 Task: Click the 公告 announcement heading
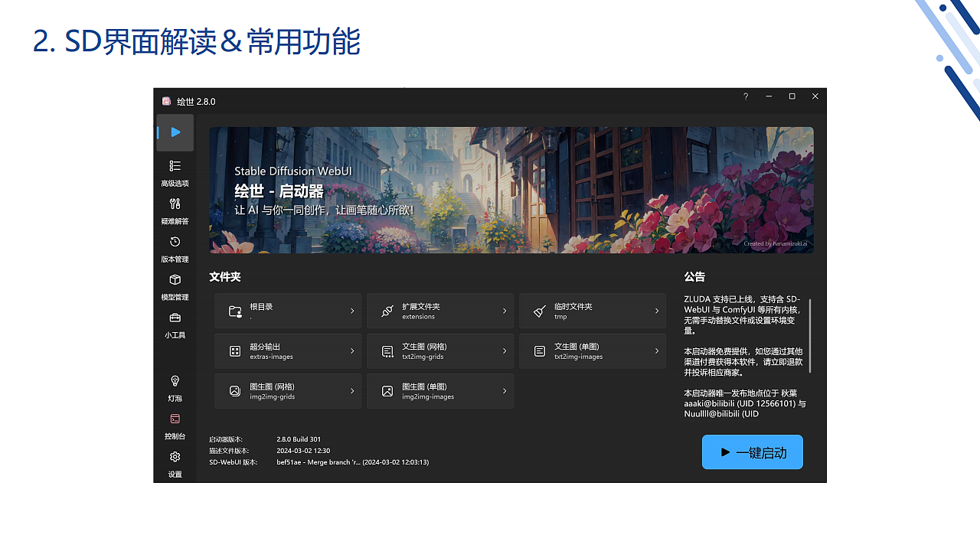coord(694,276)
